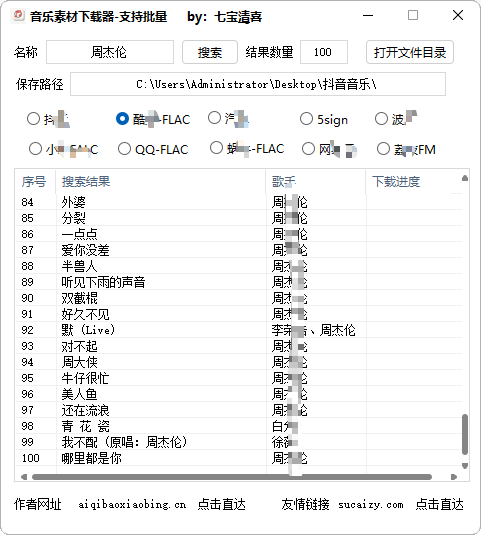Click the 搜索结果 column header
Viewport: 481px width, 535px height.
(x=86, y=182)
